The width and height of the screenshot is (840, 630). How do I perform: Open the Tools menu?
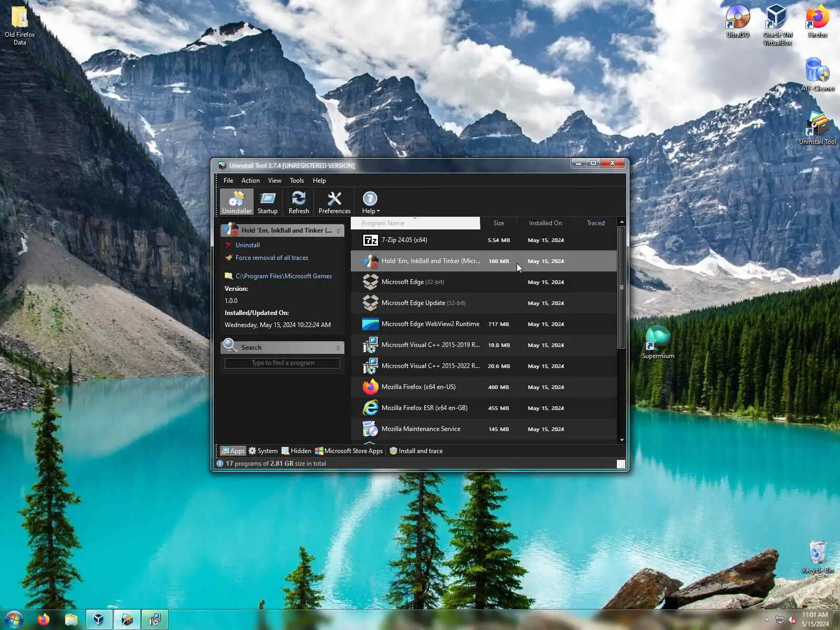tap(297, 180)
